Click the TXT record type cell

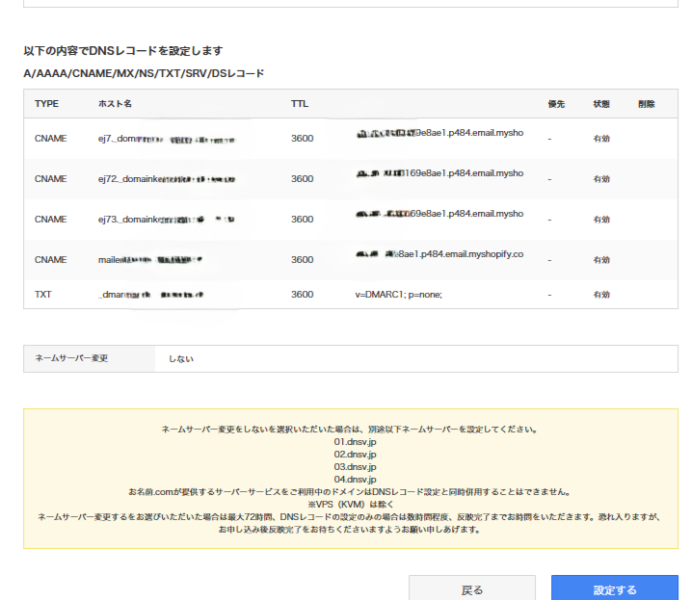click(x=43, y=295)
